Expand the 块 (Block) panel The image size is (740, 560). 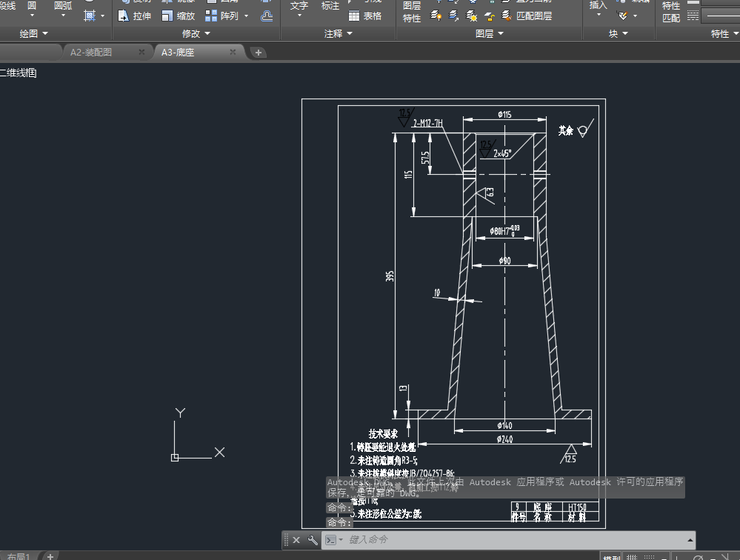[x=619, y=33]
